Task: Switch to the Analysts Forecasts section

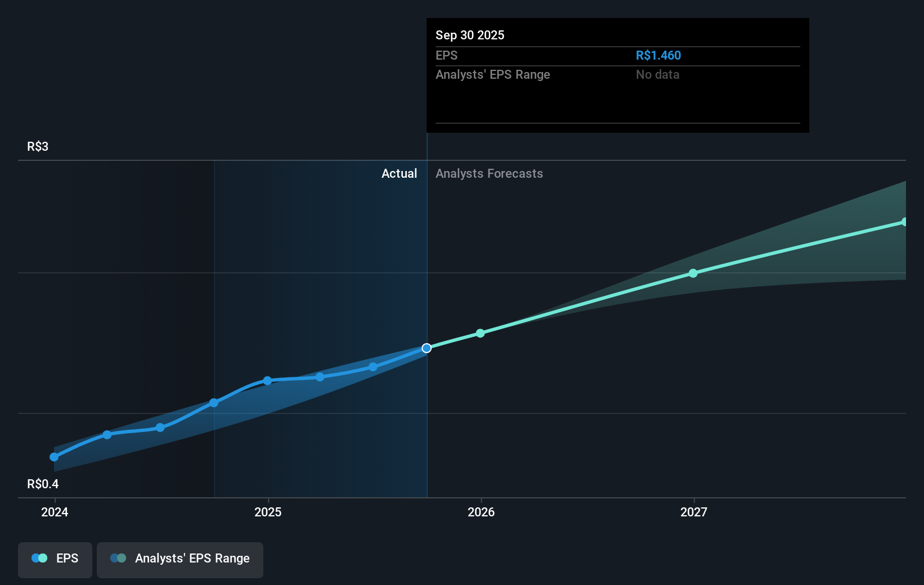Action: (489, 173)
